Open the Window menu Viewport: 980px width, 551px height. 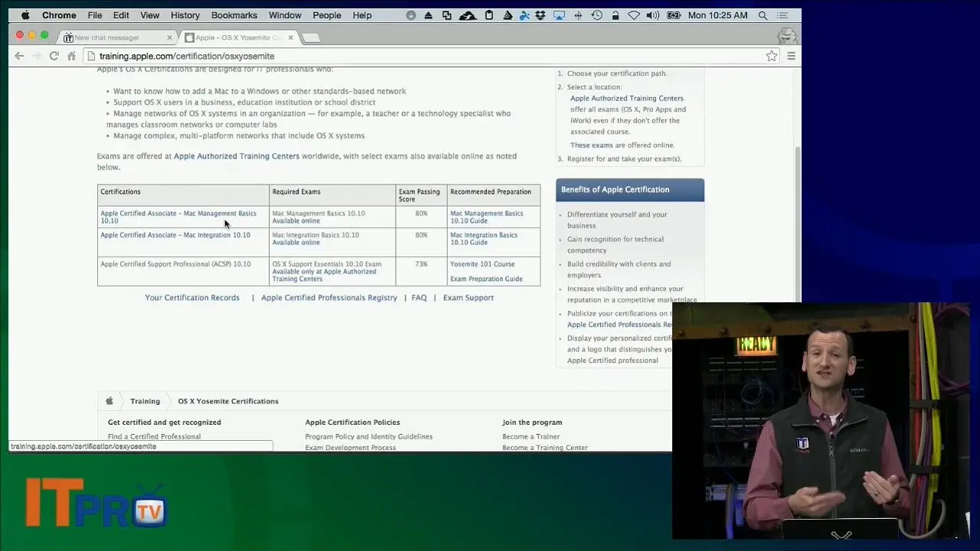(x=285, y=15)
